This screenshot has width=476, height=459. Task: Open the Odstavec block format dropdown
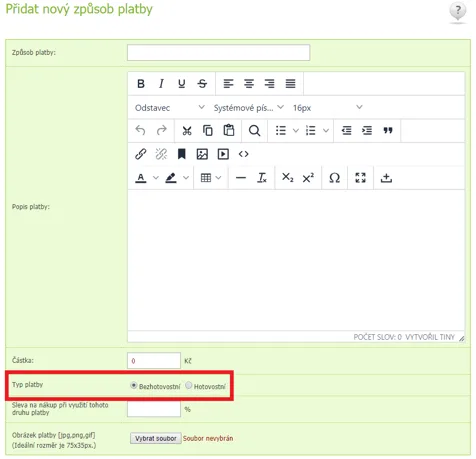point(169,108)
